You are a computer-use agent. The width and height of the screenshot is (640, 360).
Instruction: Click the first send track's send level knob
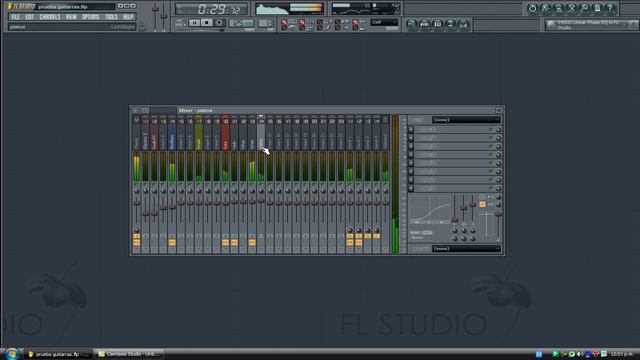tap(350, 230)
